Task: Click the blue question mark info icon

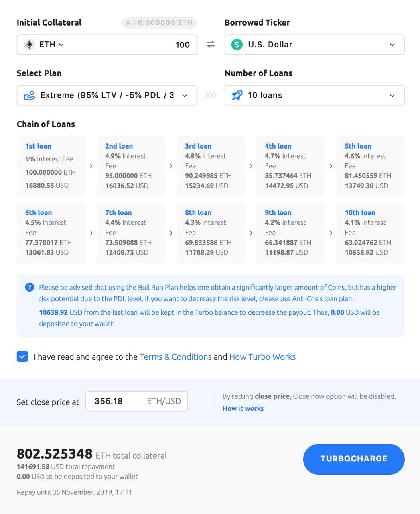Action: coord(29,287)
